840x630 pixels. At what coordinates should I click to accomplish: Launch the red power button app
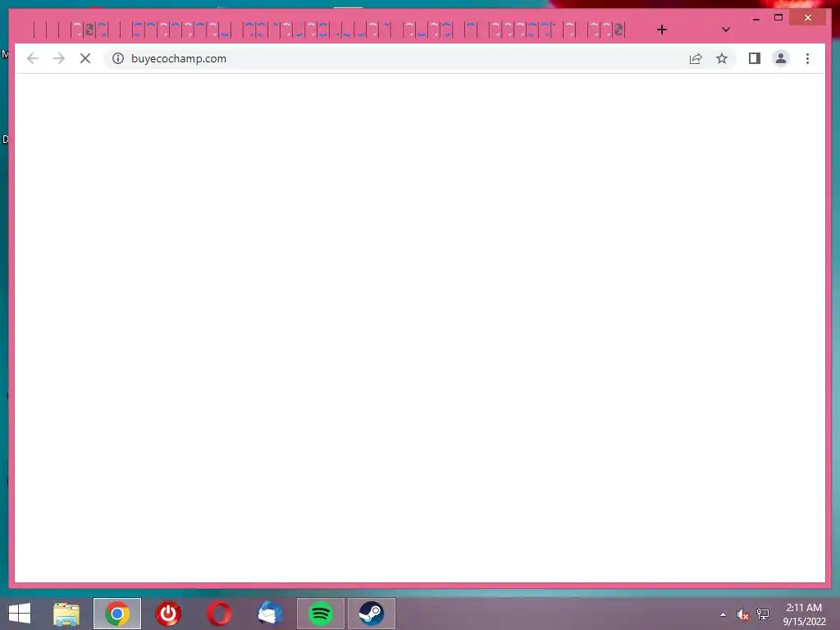pos(168,614)
